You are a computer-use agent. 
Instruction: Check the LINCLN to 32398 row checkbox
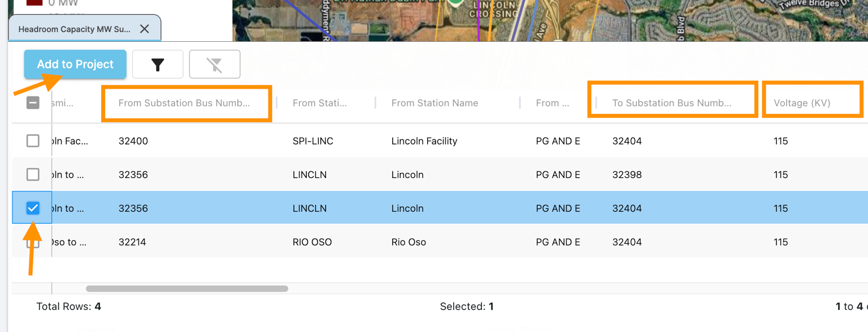coord(32,174)
